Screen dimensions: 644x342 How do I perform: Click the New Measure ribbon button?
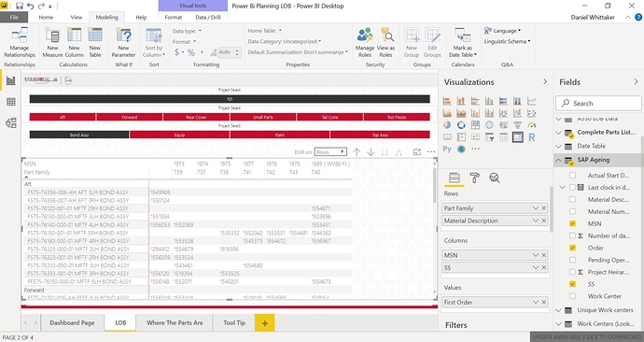(52, 43)
